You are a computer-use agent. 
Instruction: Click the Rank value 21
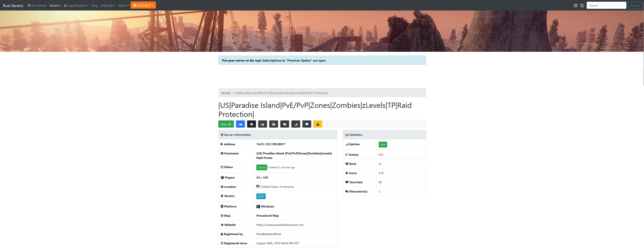tap(380, 164)
